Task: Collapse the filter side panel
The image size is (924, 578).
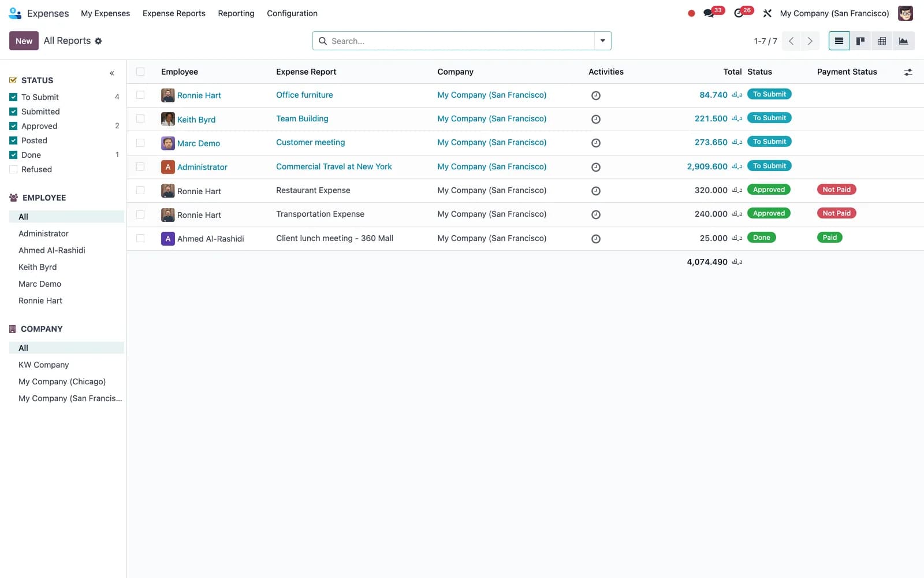Action: [x=112, y=73]
